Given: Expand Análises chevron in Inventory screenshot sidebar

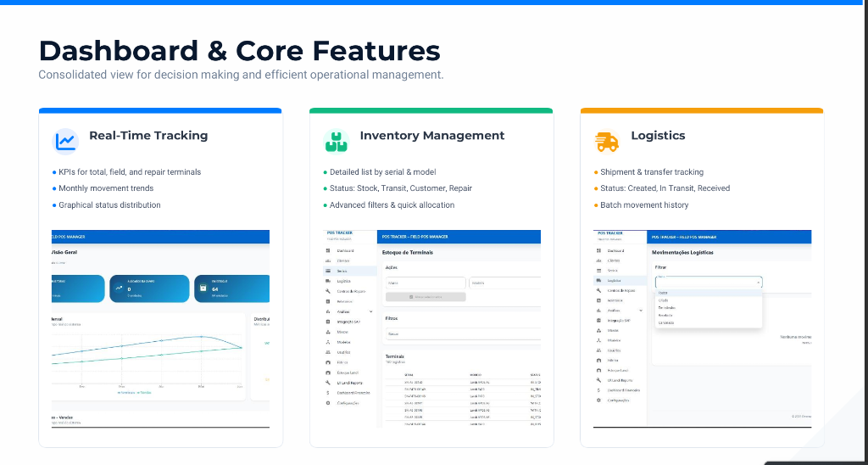Looking at the screenshot, I should click(371, 311).
